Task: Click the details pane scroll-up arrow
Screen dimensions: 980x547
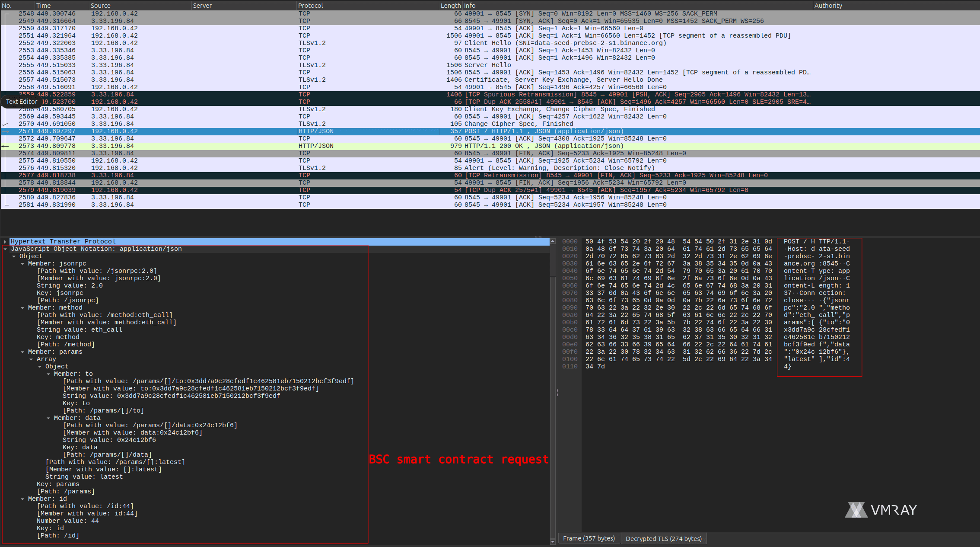Action: point(552,241)
